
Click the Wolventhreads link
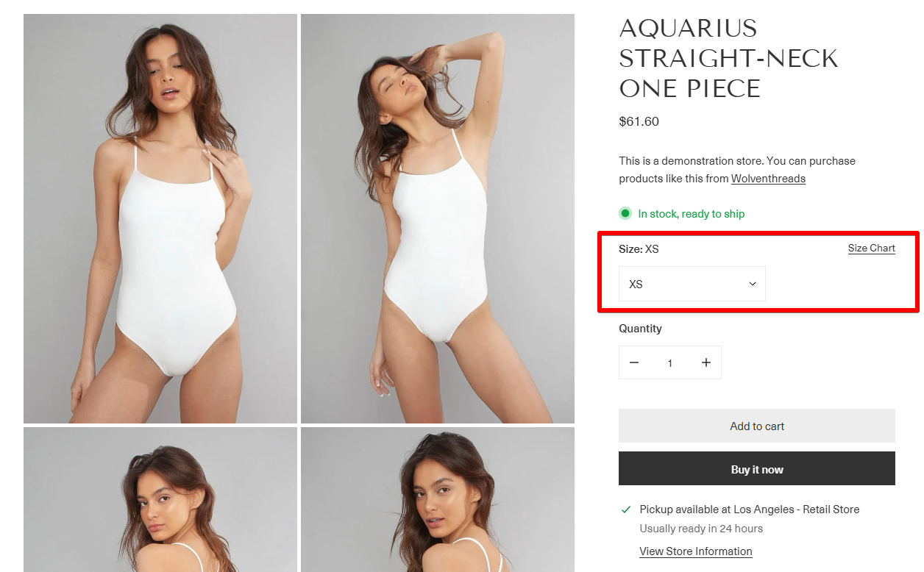coord(768,179)
